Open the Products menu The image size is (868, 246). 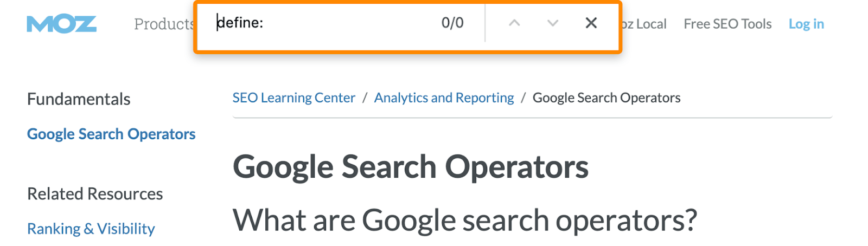click(x=163, y=24)
